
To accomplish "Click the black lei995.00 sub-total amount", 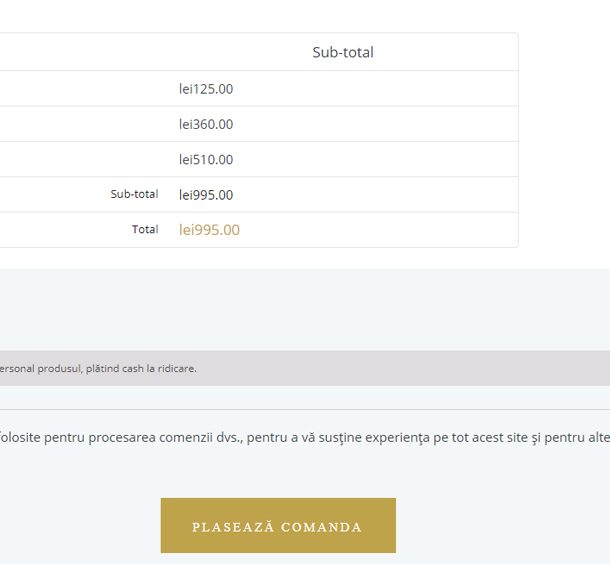I will [x=206, y=195].
